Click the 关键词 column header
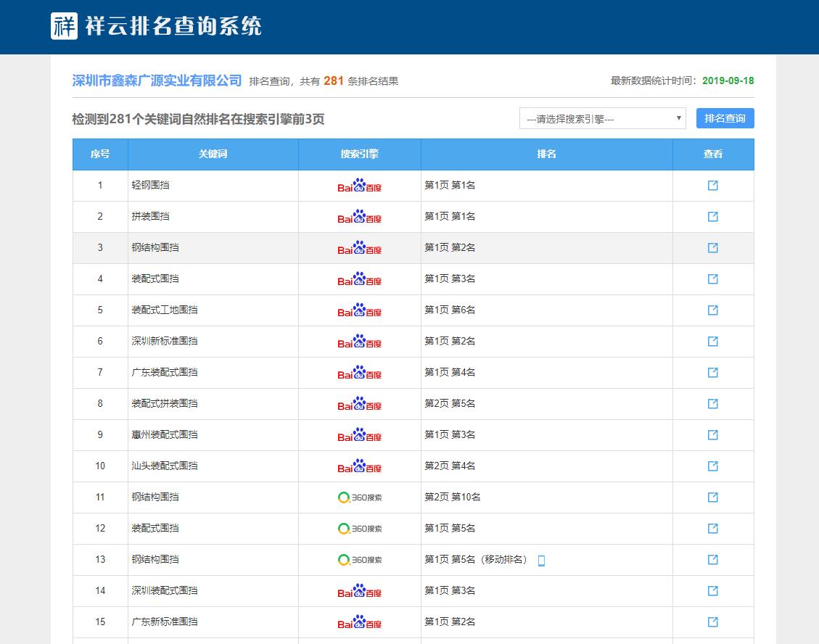Viewport: 819px width, 644px height. point(213,154)
